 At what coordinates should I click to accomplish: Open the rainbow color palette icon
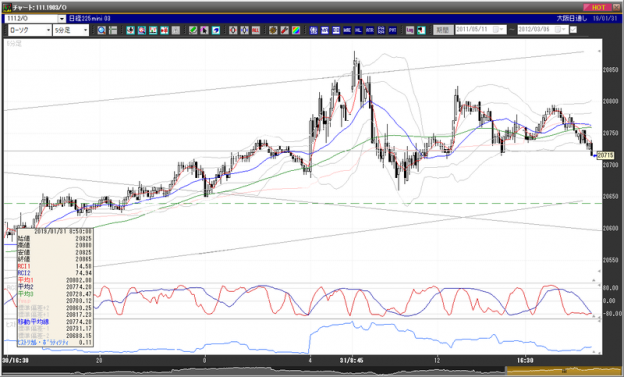pyautogui.click(x=296, y=30)
